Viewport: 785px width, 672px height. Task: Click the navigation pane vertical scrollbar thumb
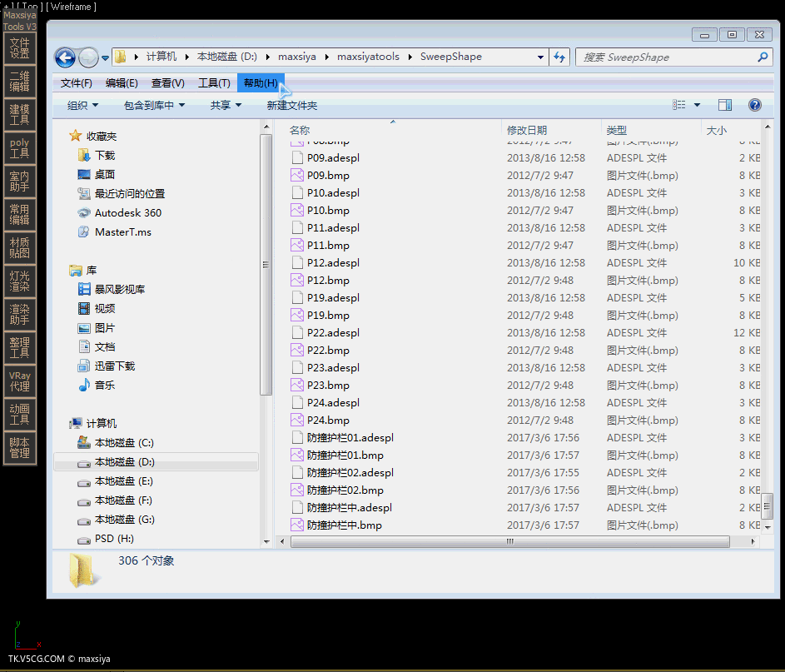[x=266, y=264]
